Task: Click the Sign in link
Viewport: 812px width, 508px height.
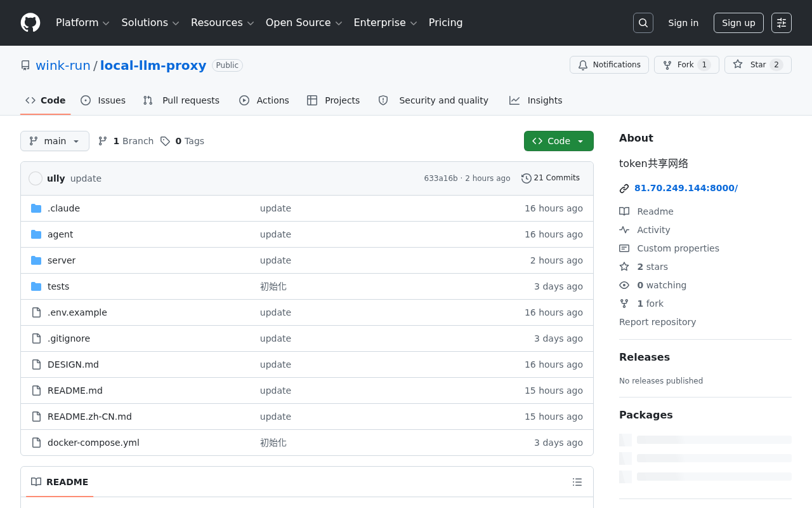Action: [683, 23]
